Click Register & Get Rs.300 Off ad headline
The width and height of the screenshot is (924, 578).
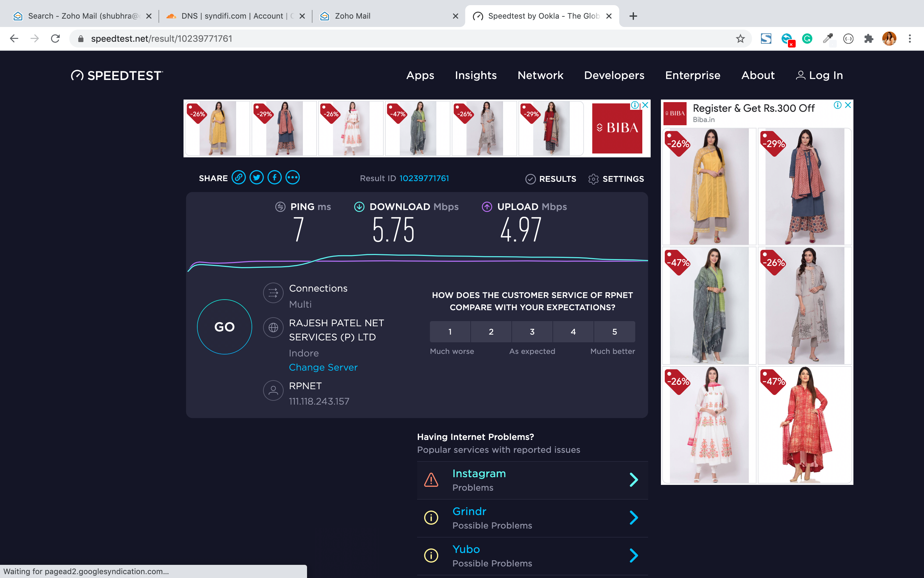pyautogui.click(x=754, y=108)
